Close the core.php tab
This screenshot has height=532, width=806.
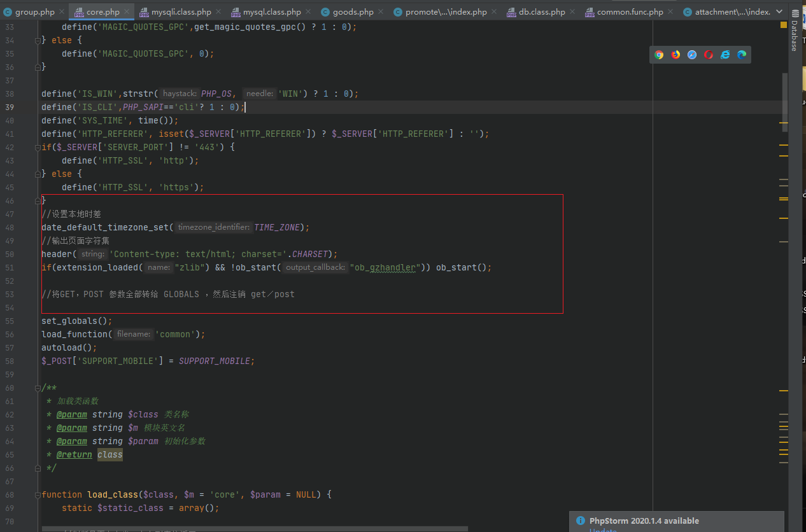click(127, 12)
